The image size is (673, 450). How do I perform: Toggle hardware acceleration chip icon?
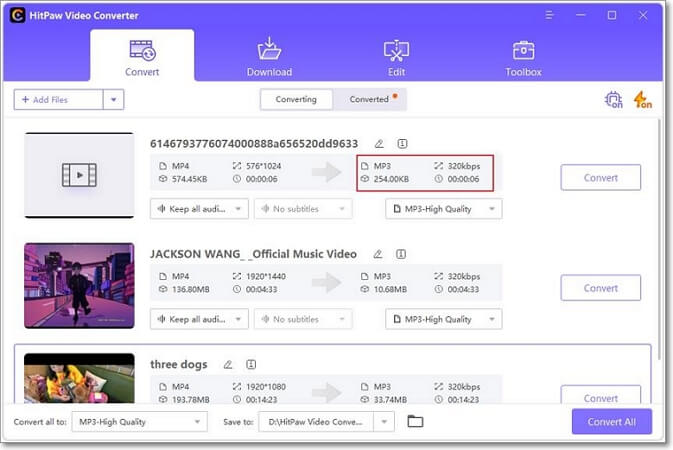[x=613, y=100]
